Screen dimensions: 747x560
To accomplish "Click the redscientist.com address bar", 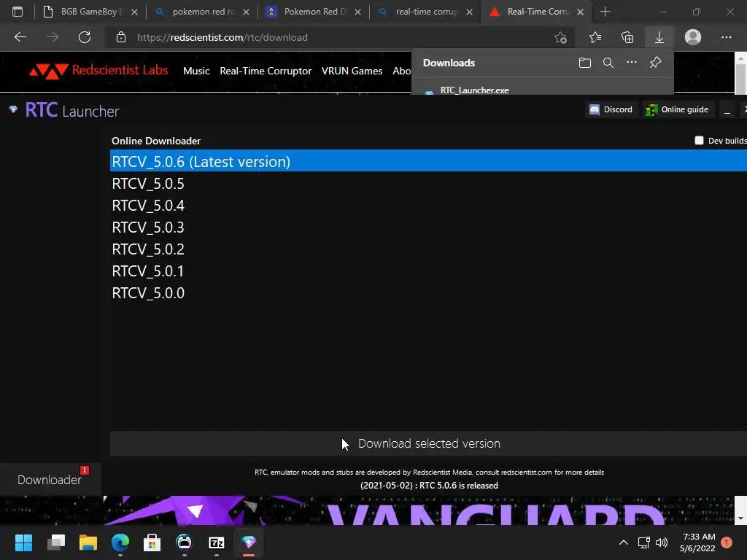I will (222, 37).
